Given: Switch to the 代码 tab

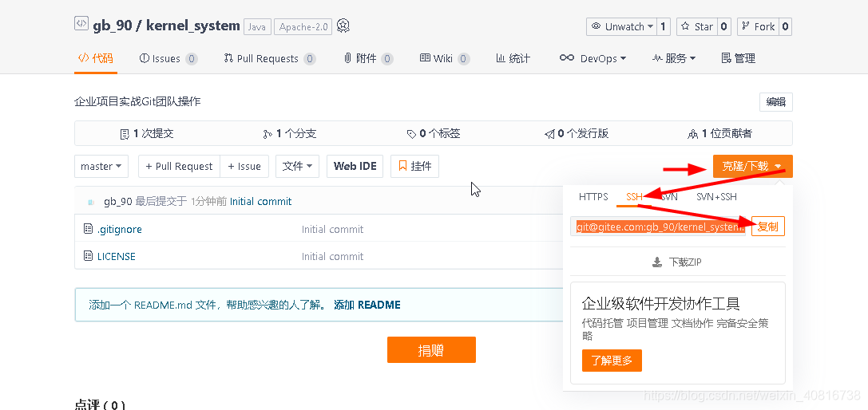Looking at the screenshot, I should pyautogui.click(x=96, y=58).
